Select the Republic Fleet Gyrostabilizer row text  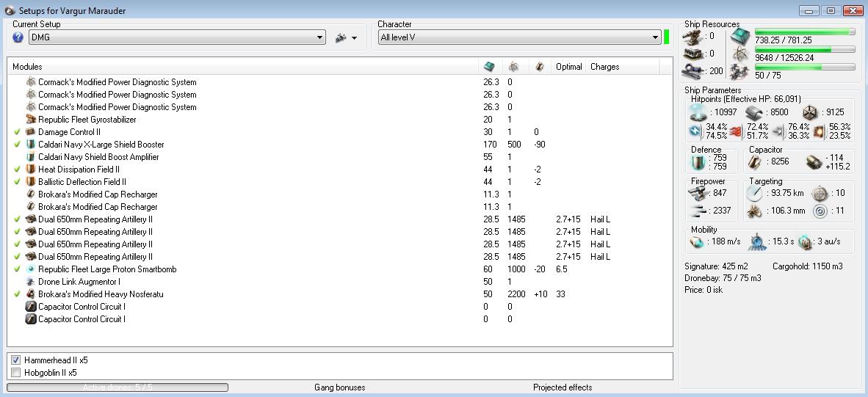[x=87, y=120]
